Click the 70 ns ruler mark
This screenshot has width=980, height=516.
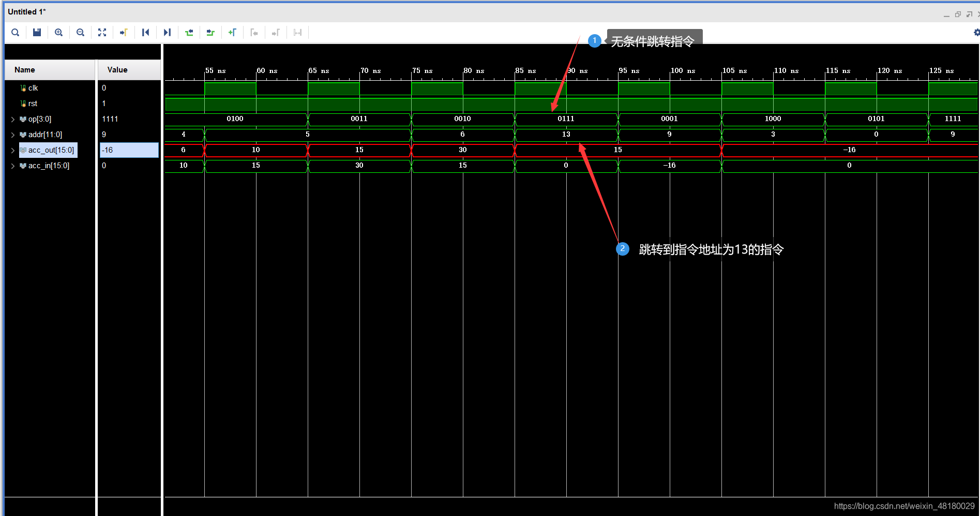click(x=370, y=70)
